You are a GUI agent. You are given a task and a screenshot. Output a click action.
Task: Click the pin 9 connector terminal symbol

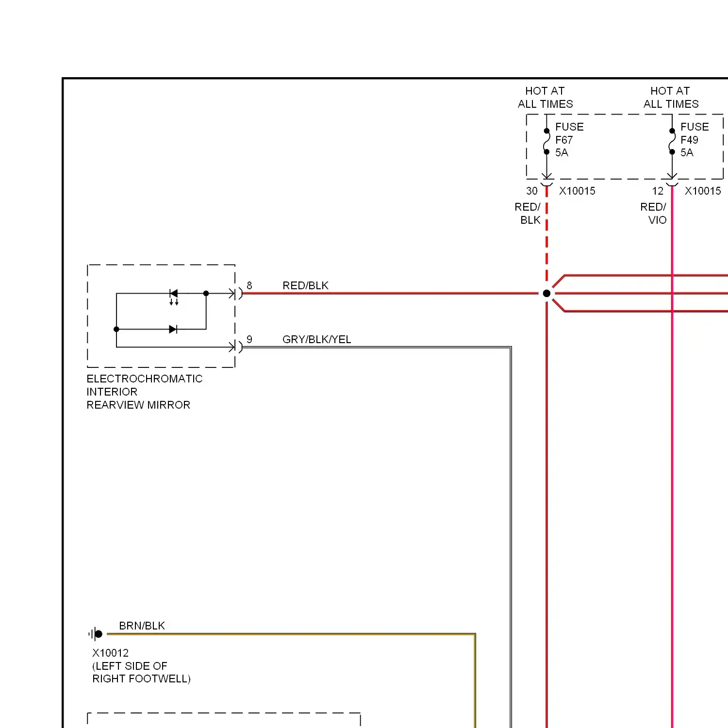(236, 347)
